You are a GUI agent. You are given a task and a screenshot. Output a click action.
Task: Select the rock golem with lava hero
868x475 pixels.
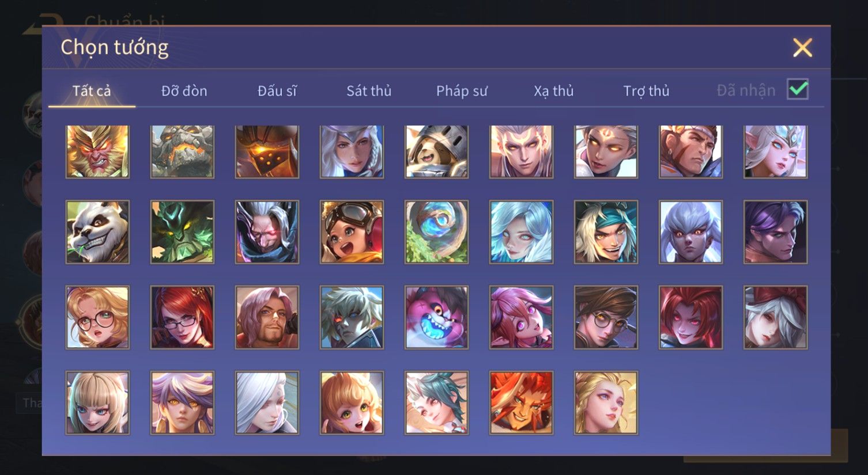click(x=182, y=151)
